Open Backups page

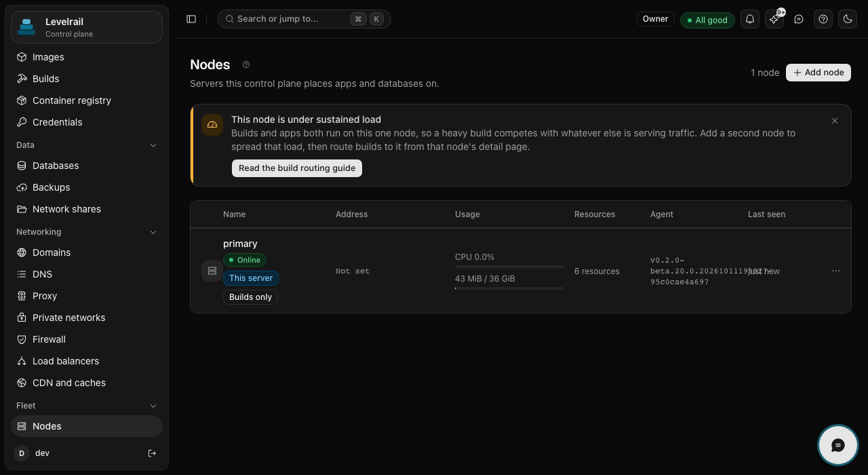(x=87, y=187)
